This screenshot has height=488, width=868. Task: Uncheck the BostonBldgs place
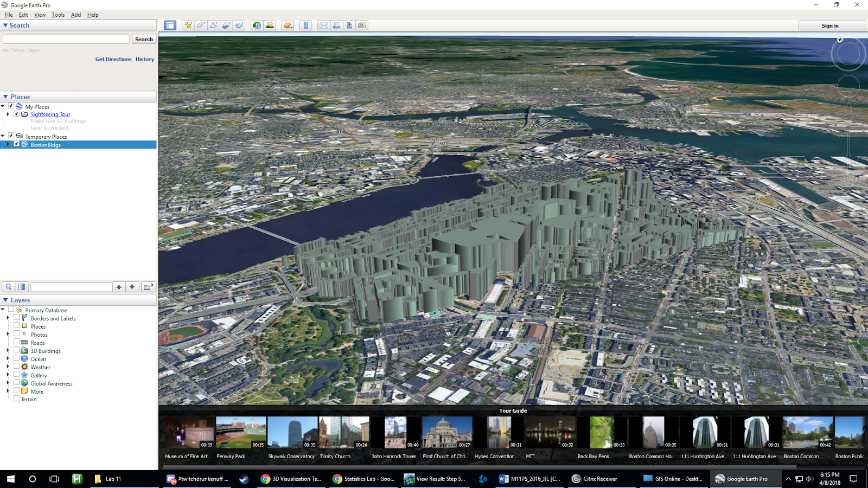[16, 144]
